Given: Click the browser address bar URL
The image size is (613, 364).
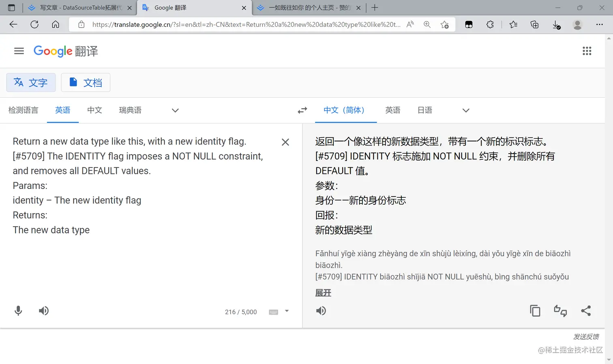Looking at the screenshot, I should (246, 24).
